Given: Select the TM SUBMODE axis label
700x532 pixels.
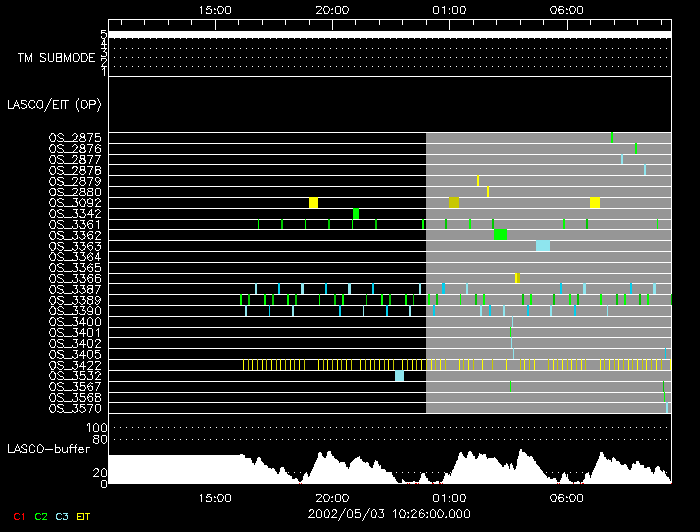Looking at the screenshot, I should tap(56, 58).
